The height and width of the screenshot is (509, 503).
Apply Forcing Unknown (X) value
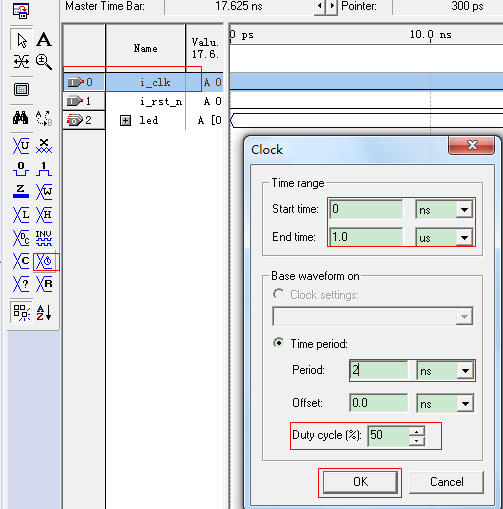(x=44, y=146)
